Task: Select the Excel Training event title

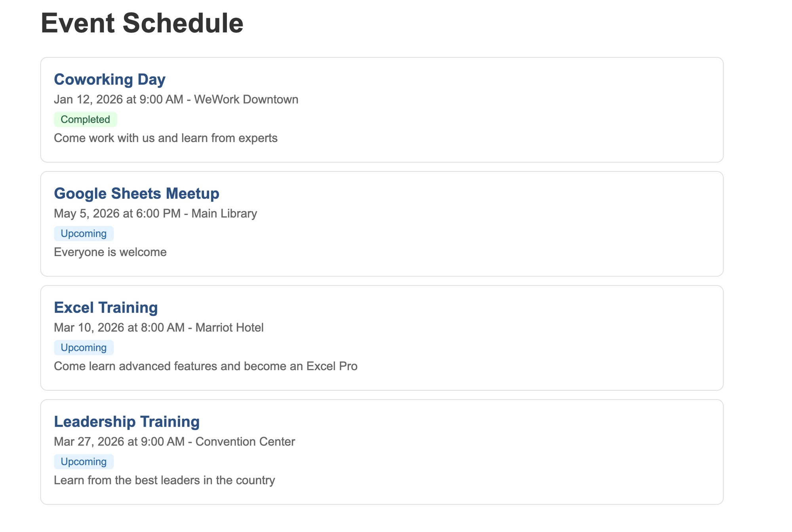Action: tap(106, 308)
